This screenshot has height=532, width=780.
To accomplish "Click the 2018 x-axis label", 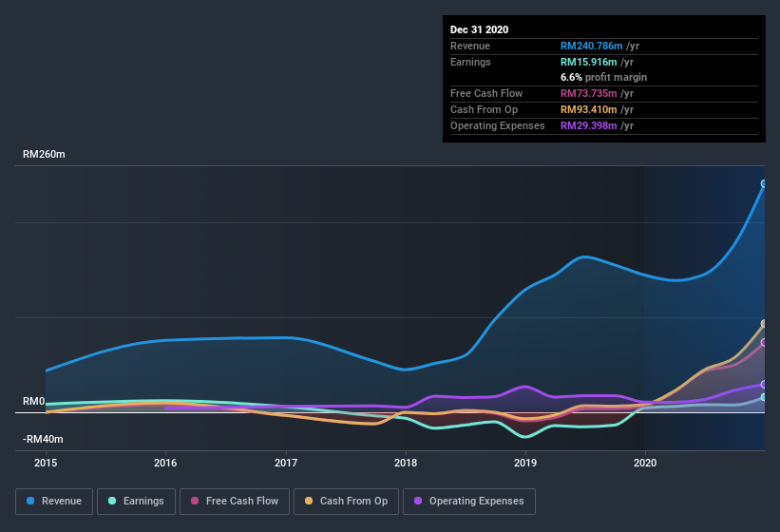I will pyautogui.click(x=406, y=463).
